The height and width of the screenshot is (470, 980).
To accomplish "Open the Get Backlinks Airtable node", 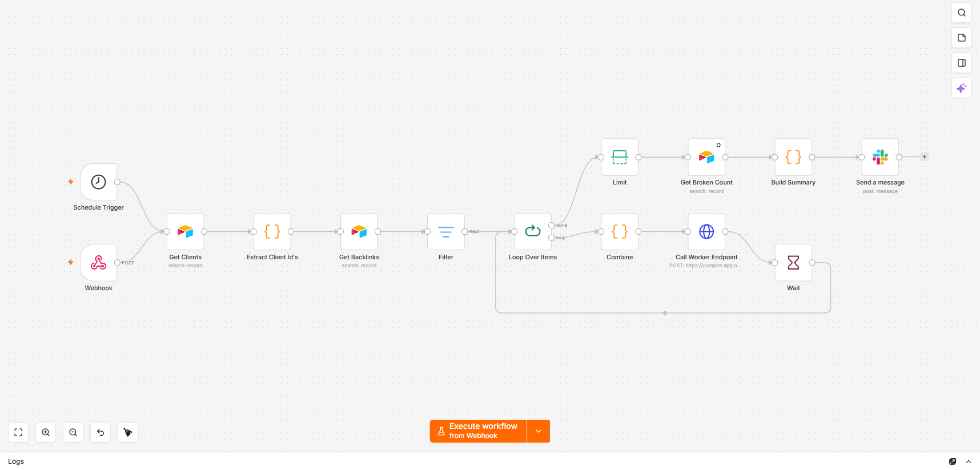I will click(x=359, y=231).
